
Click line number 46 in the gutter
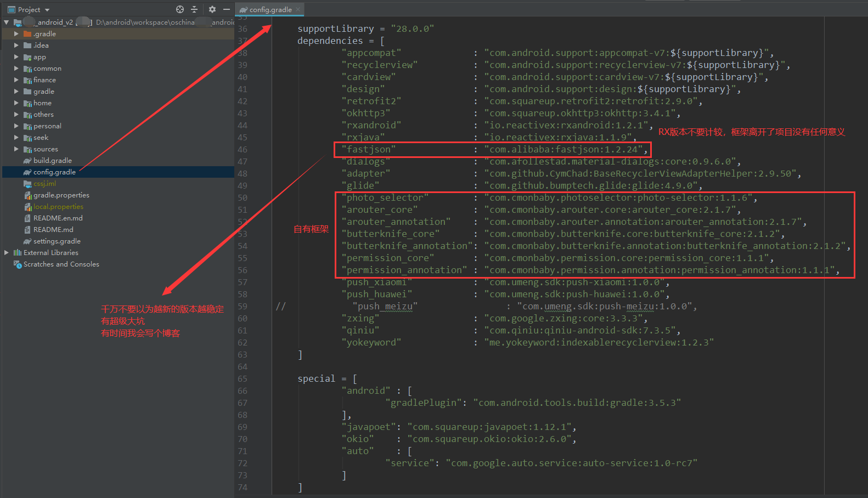pos(243,150)
